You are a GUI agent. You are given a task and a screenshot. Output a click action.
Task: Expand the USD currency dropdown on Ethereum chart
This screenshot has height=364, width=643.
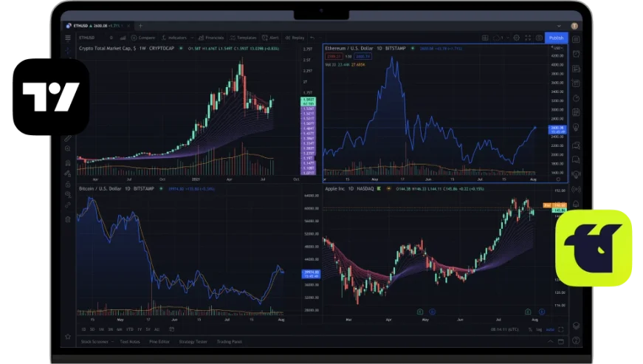coord(557,47)
